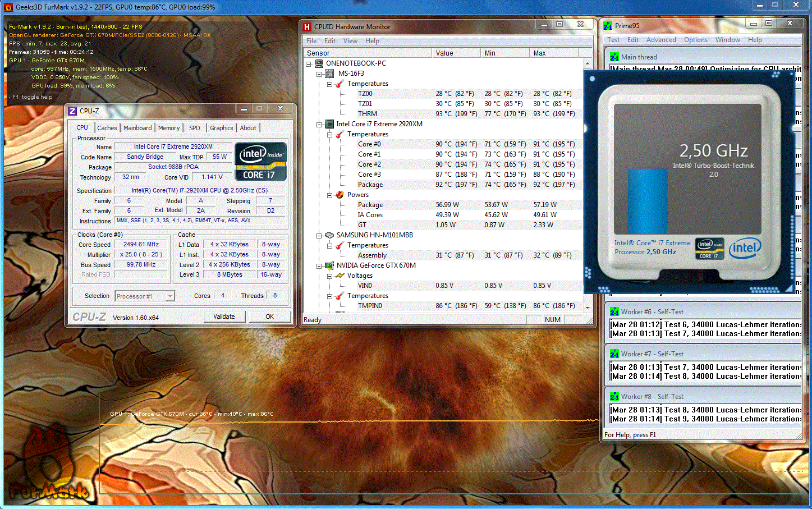Open the Help menu in HWMonitor
Image resolution: width=812 pixels, height=509 pixels.
click(372, 41)
